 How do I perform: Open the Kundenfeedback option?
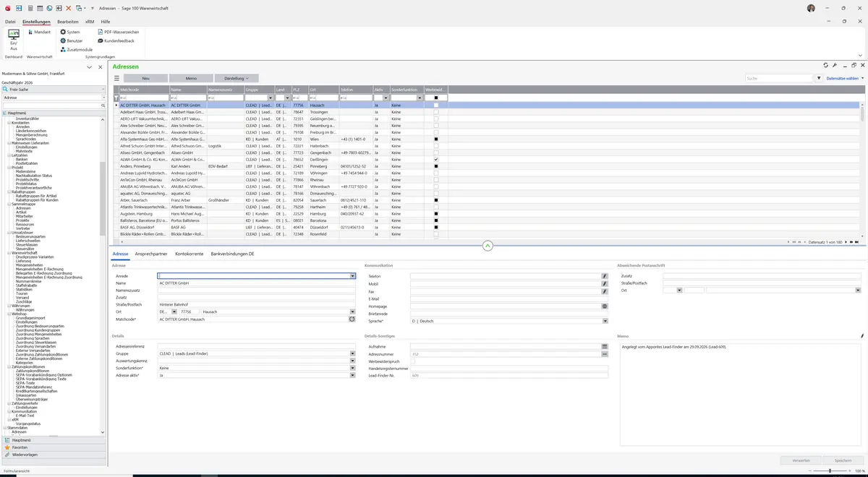(116, 41)
